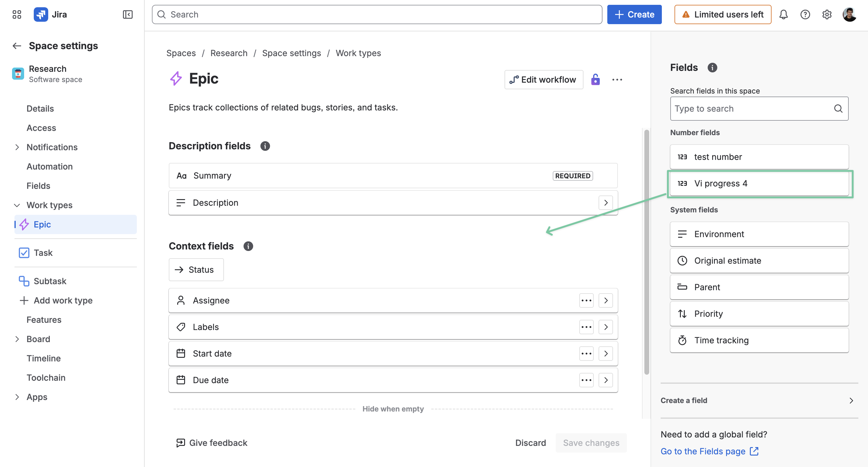Image resolution: width=868 pixels, height=467 pixels.
Task: Click the Edit workflow button
Action: tap(543, 80)
